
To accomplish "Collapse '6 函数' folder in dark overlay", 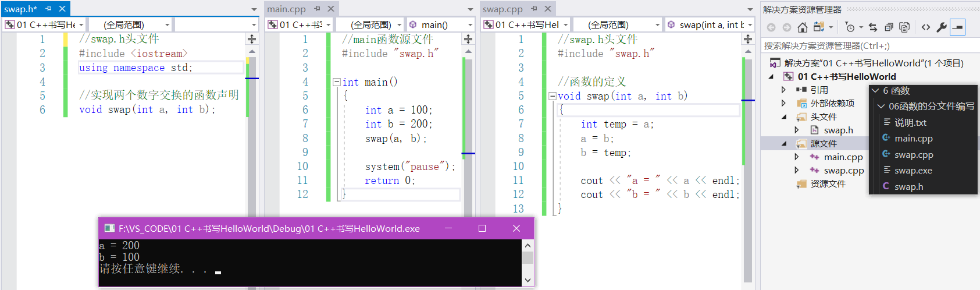I will click(x=875, y=91).
